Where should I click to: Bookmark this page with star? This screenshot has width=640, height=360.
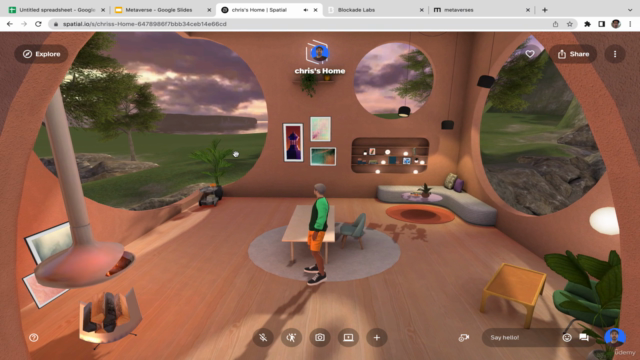(x=569, y=24)
